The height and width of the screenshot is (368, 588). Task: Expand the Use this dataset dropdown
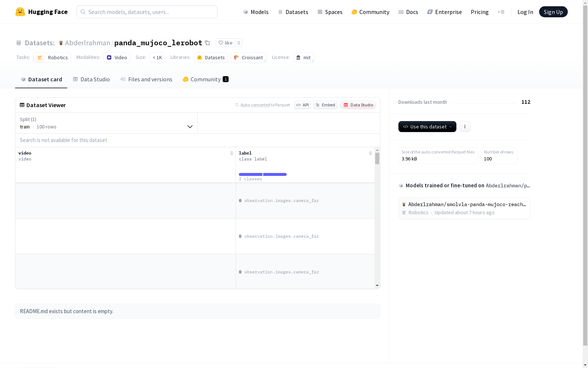[427, 127]
